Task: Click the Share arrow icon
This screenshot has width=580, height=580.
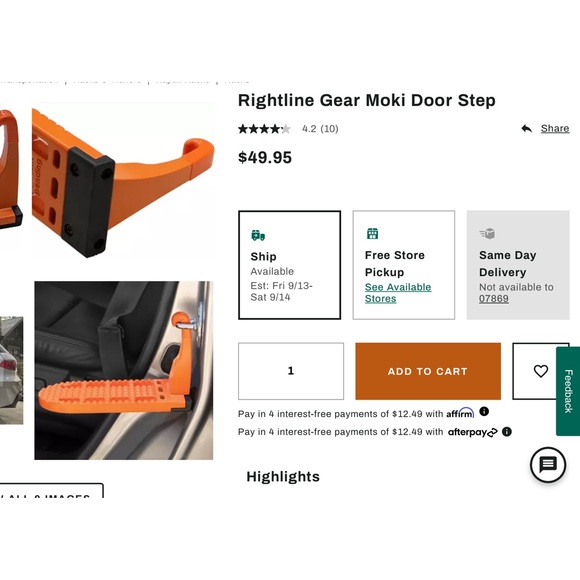Action: coord(526,128)
